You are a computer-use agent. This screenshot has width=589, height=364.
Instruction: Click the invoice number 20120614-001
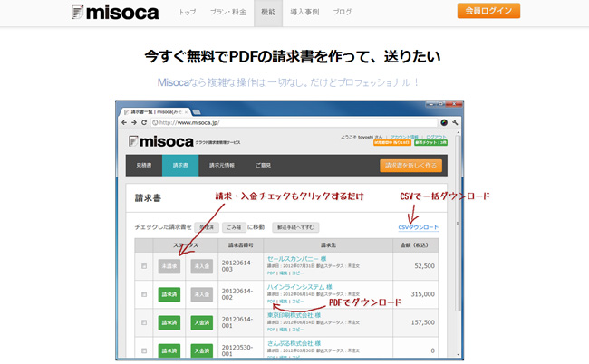[x=237, y=322]
